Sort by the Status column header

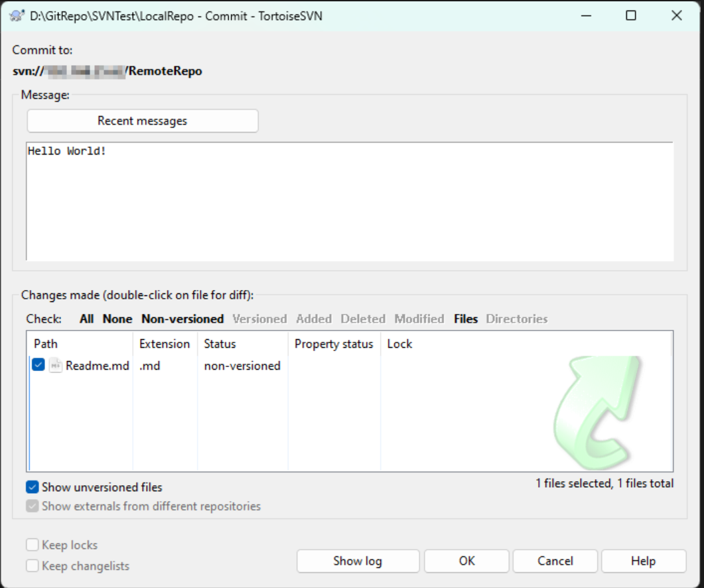[243, 344]
